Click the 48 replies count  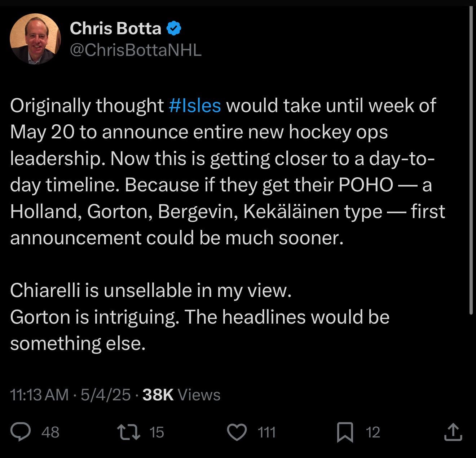(x=50, y=432)
